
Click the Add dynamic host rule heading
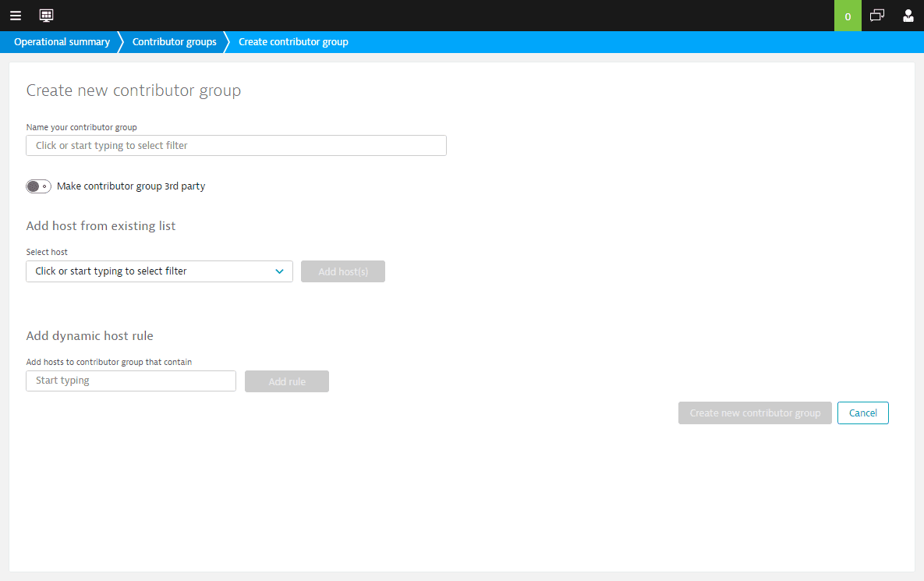pos(90,336)
